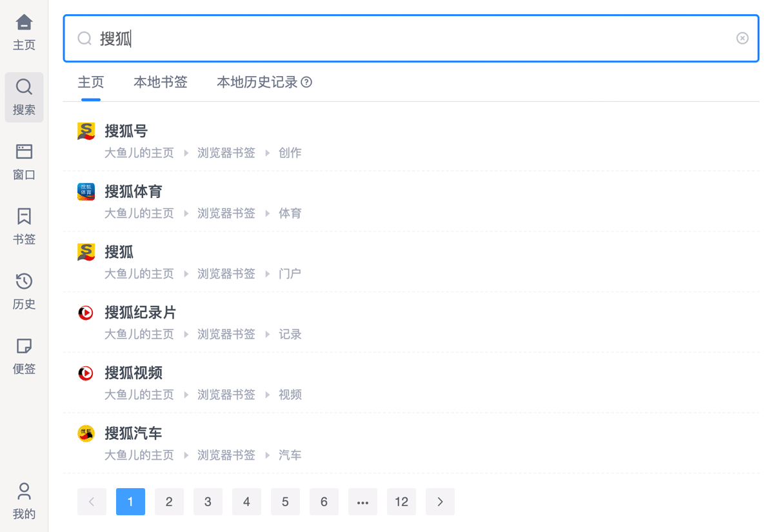The image size is (774, 532).
Task: Click the help icon beside 本地历史记录
Action: [x=307, y=83]
